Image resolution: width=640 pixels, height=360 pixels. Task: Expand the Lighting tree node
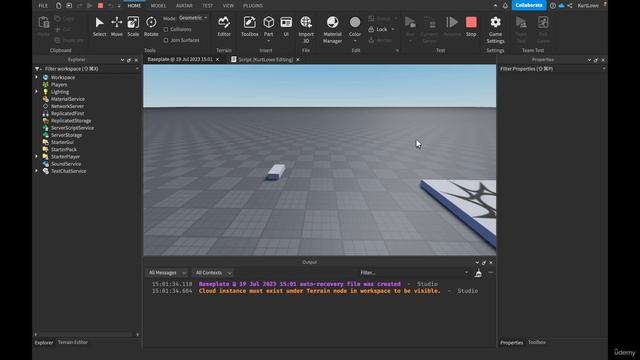point(37,92)
